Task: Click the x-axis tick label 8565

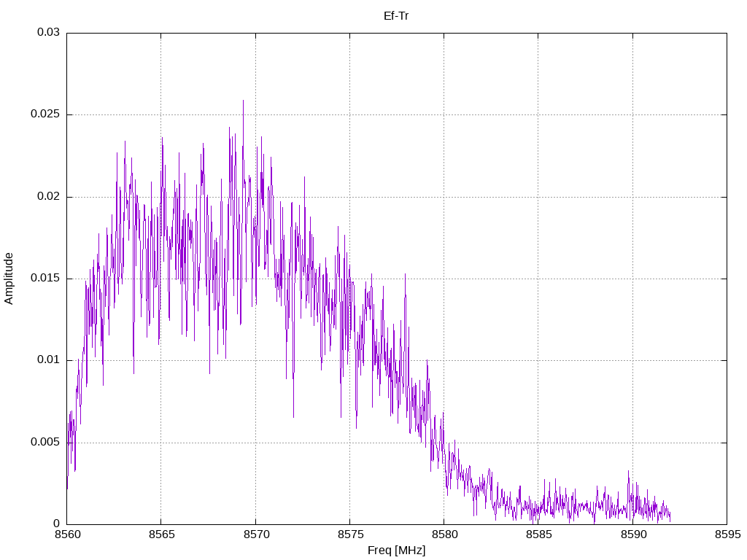Action: click(x=161, y=534)
